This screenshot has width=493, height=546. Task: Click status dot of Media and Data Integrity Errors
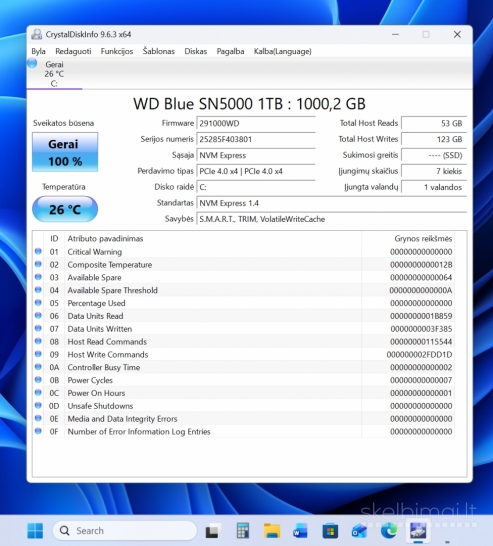tap(38, 418)
